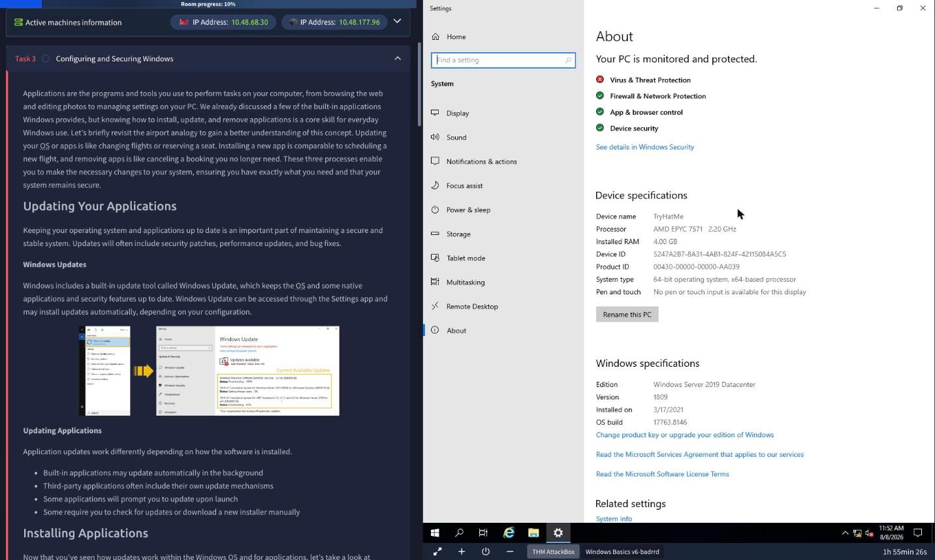Launch Internet Explorer from taskbar
Screen dimensions: 935x560
pos(509,533)
